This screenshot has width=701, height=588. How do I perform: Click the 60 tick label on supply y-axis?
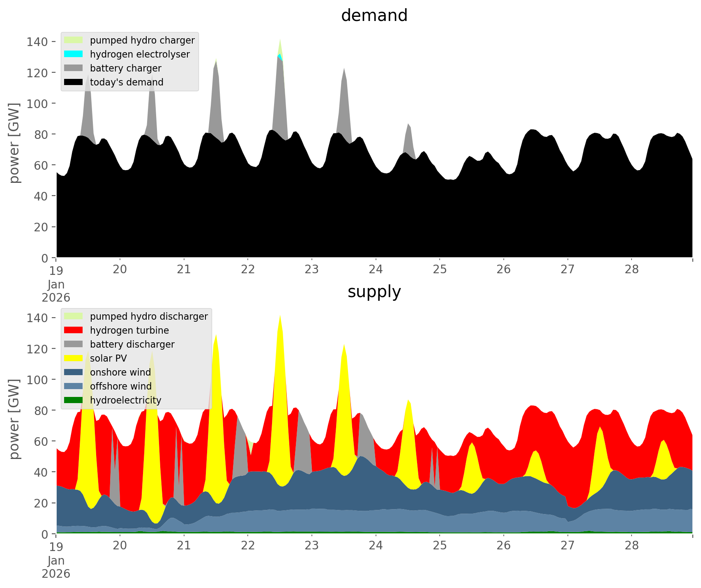coord(40,441)
